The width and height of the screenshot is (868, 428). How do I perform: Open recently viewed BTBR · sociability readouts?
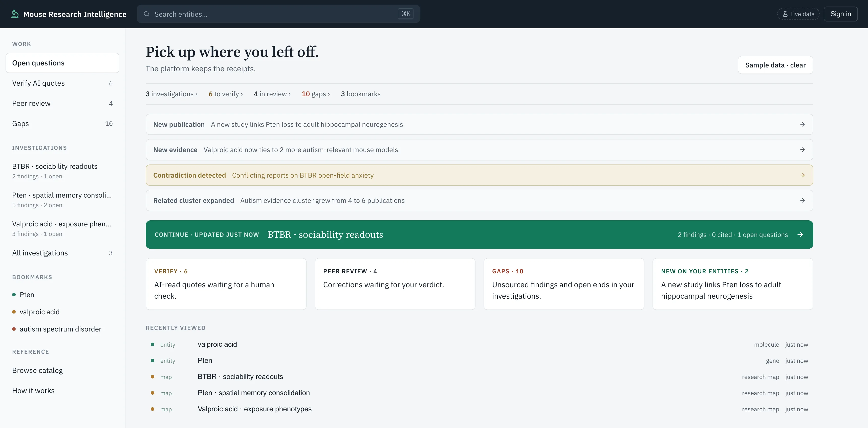click(x=479, y=377)
